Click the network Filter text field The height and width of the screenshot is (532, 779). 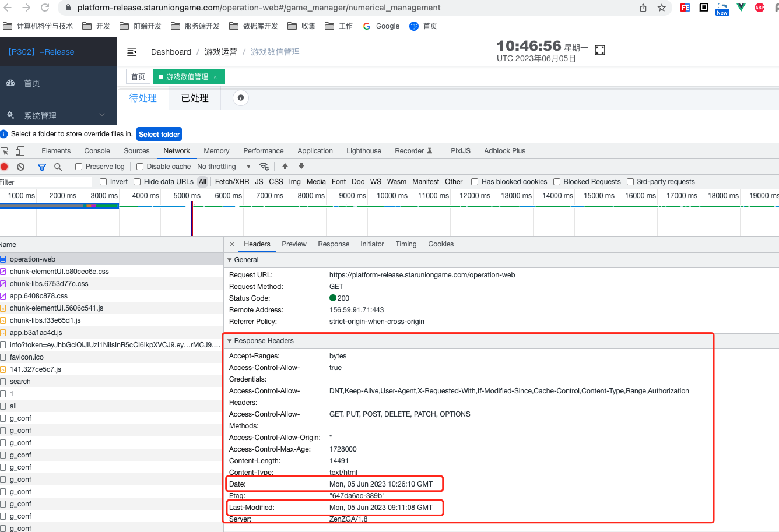pos(47,182)
